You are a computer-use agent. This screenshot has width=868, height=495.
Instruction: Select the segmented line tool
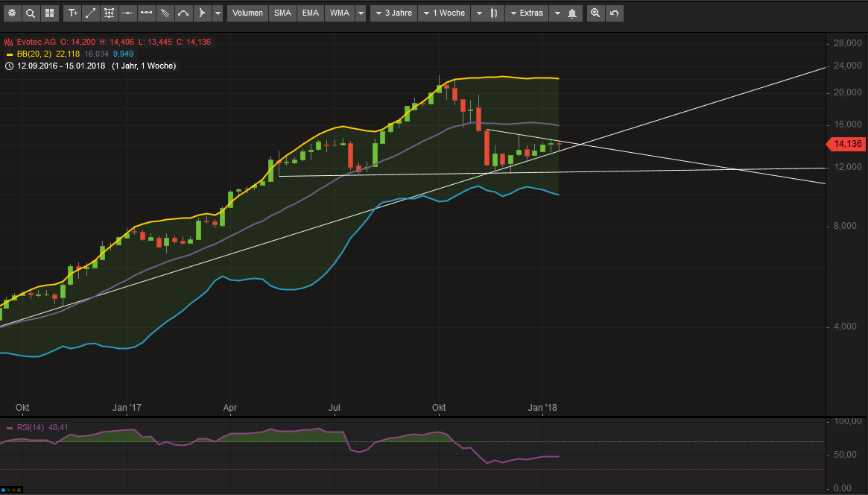pos(146,13)
